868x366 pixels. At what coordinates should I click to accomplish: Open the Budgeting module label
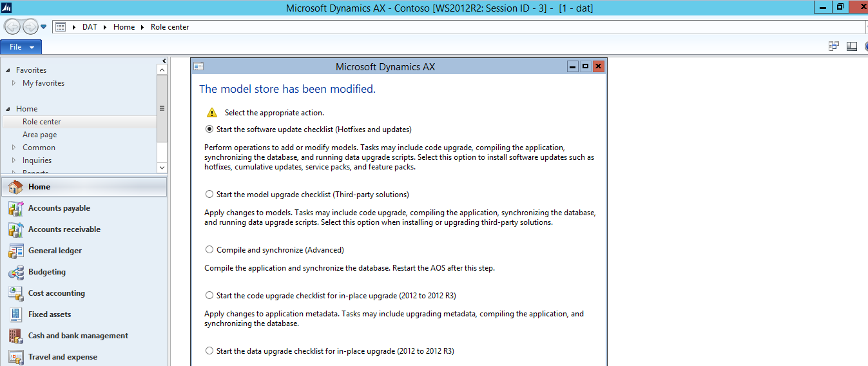click(x=47, y=272)
